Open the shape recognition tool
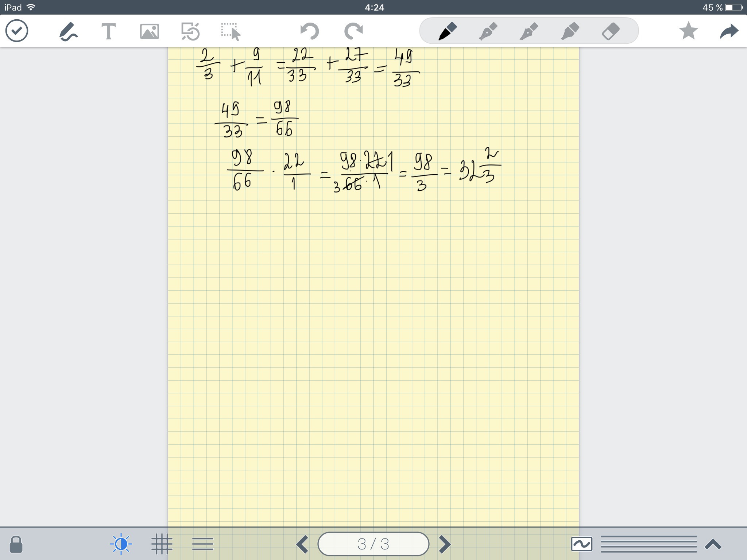The height and width of the screenshot is (560, 747). coord(190,31)
